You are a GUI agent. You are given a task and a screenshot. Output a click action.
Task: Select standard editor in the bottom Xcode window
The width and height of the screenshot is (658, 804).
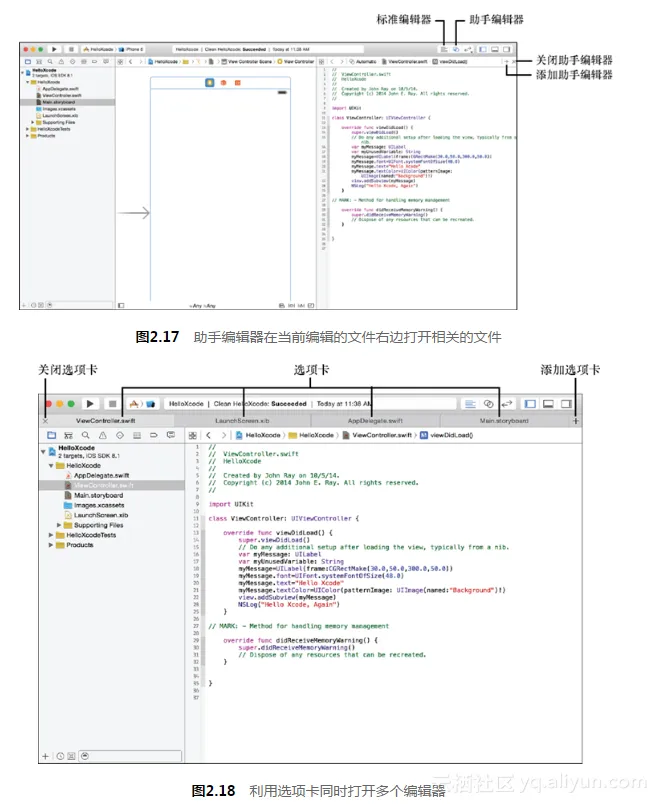470,404
